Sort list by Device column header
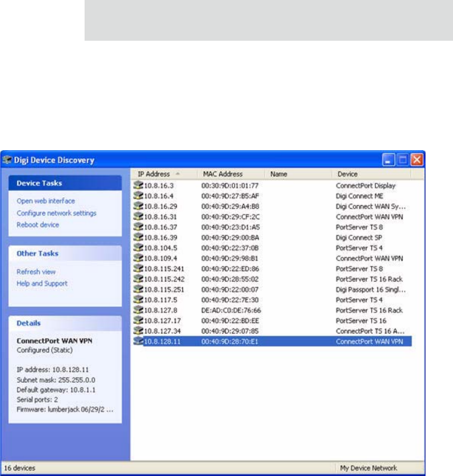Screen dimensions: 453x476 [371, 174]
